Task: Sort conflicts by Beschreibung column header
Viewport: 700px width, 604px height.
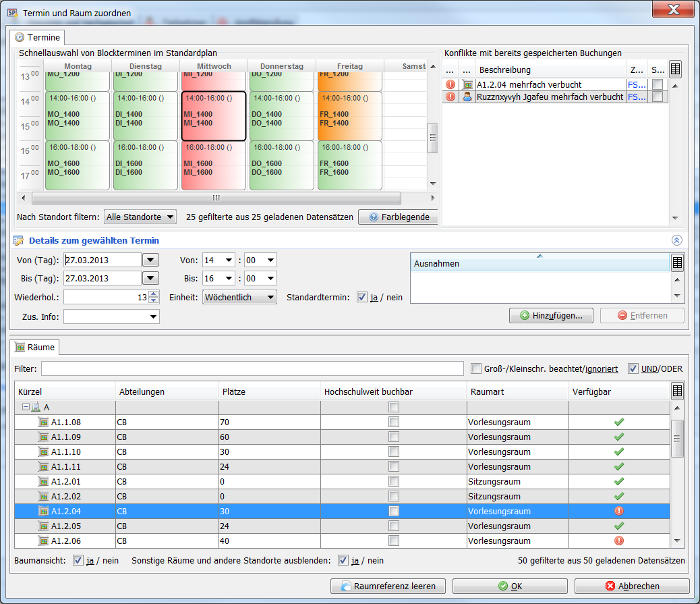Action: tap(551, 70)
